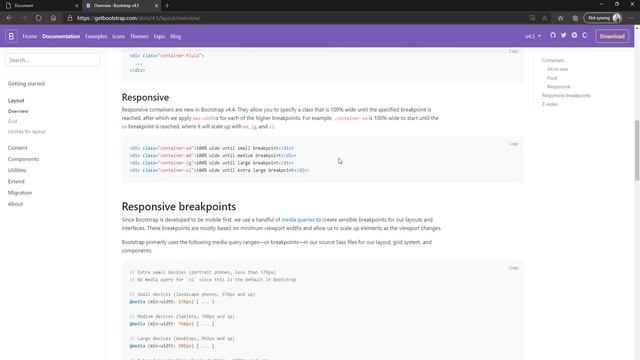Copy the media query breakpoints code

(x=513, y=268)
